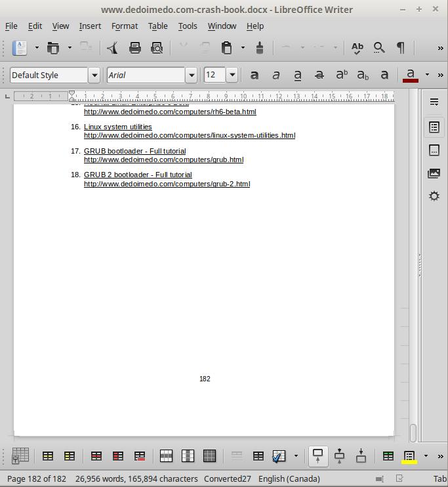Open Find & Replace magnifier icon
Screen dimensions: 448x487
(x=379, y=48)
